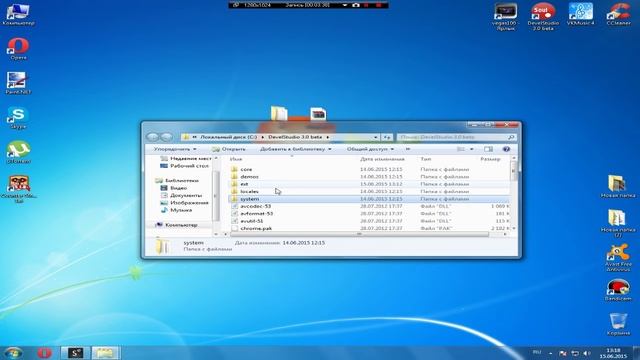Expand the toolbar overflow chevron

[407, 149]
